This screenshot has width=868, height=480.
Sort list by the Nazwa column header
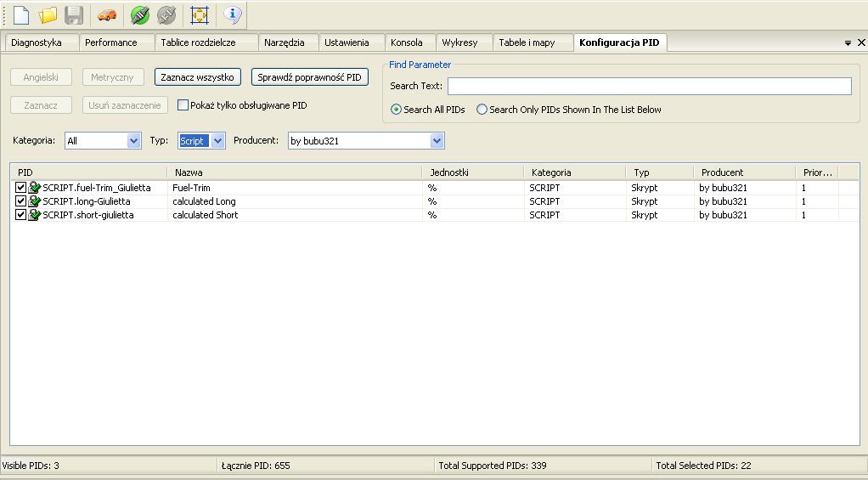294,172
